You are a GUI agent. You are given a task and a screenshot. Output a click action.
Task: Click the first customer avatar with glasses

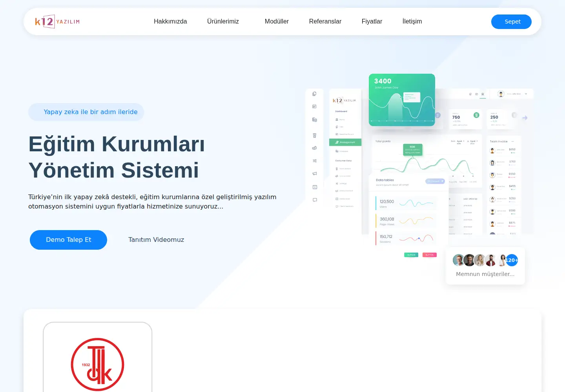[458, 260]
